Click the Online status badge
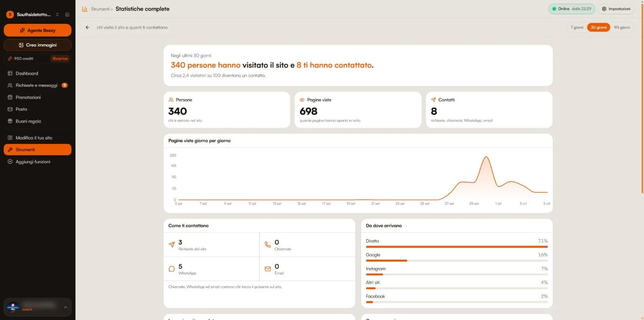The height and width of the screenshot is (320, 644). coord(572,9)
